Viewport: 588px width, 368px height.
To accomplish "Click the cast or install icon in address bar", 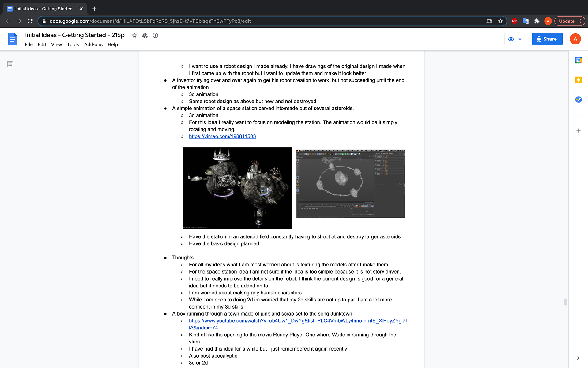I will tap(489, 21).
